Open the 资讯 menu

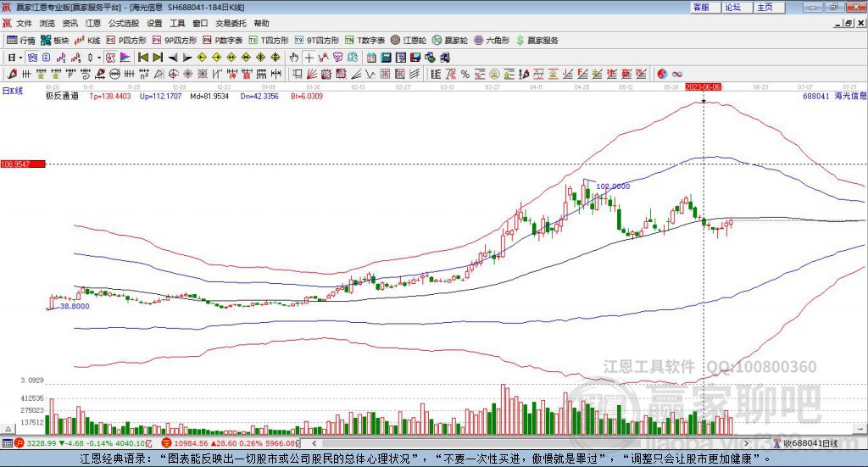point(70,23)
